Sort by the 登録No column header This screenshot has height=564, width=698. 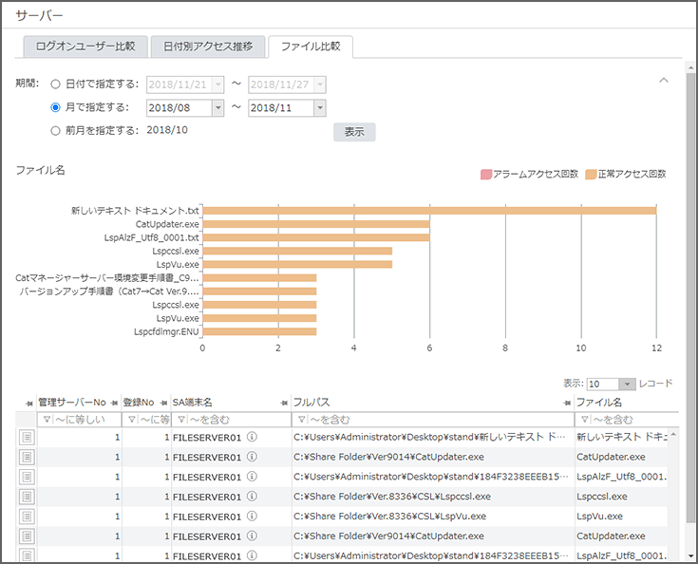click(x=138, y=403)
